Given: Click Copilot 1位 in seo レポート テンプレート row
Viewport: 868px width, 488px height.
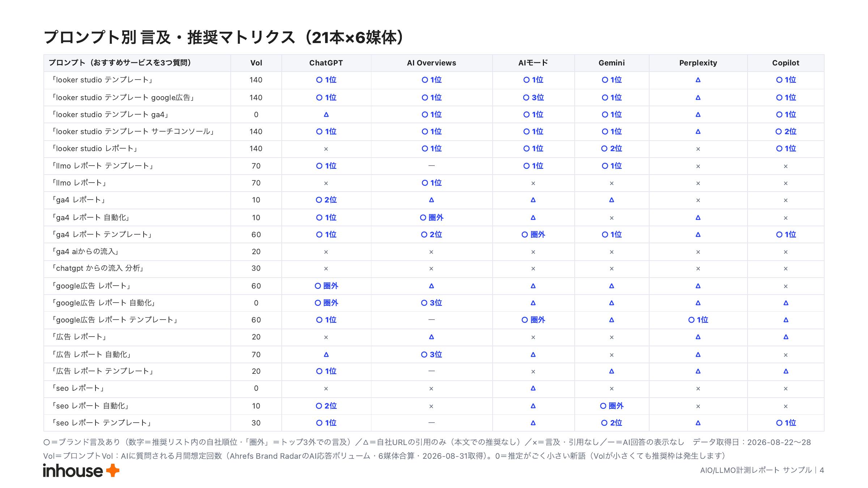Looking at the screenshot, I should 786,423.
